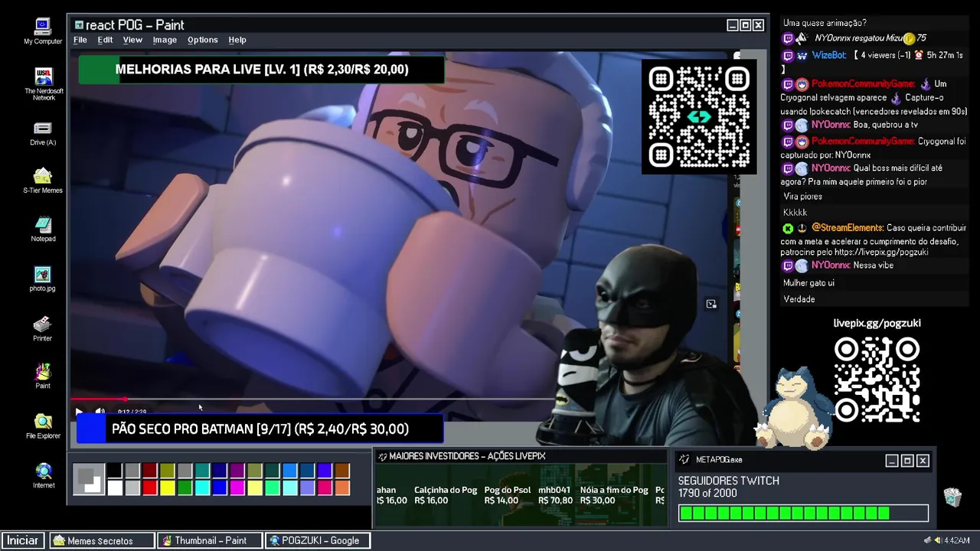Click the printer icon in system tray
The image size is (980, 551).
[x=928, y=540]
